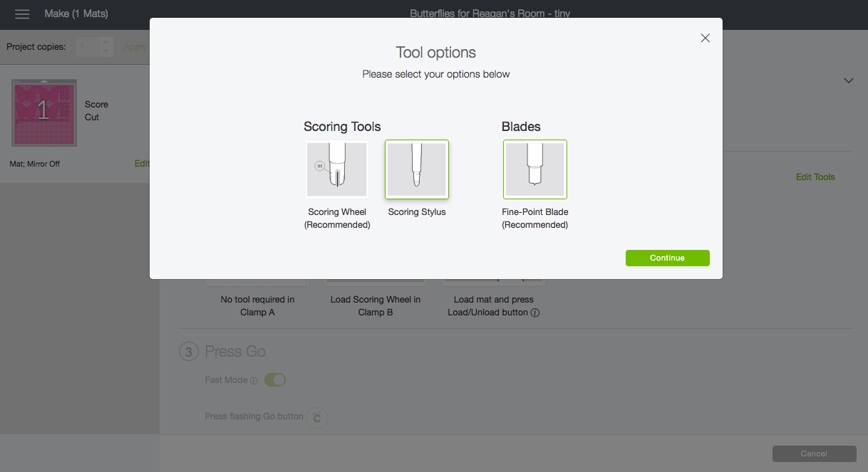Click the step 3 circle number
The height and width of the screenshot is (472, 868).
(188, 352)
